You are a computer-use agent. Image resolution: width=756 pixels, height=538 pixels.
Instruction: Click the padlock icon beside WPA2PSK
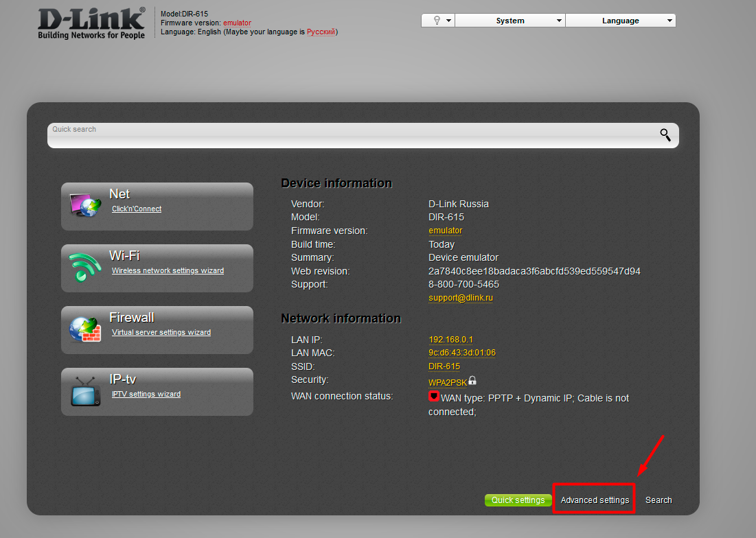pyautogui.click(x=472, y=379)
